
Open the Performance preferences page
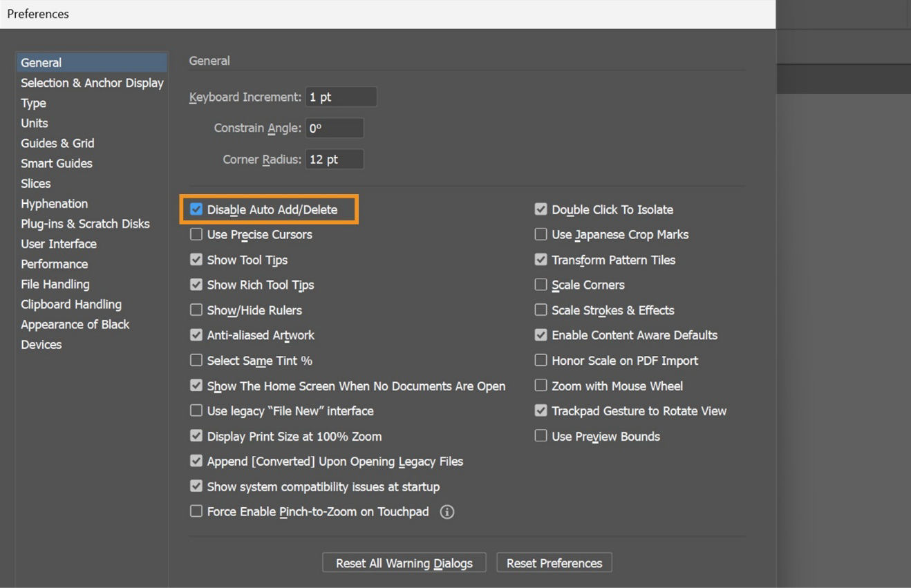(x=54, y=263)
